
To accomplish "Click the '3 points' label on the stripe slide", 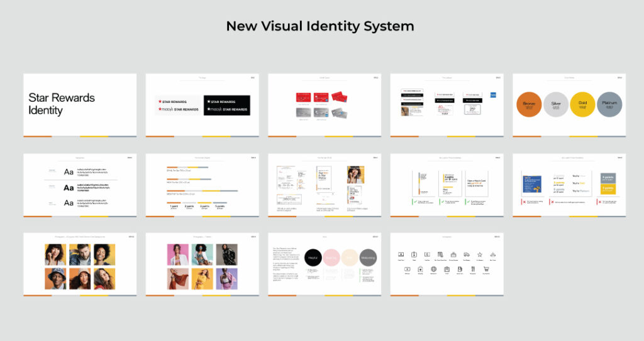I will [204, 207].
